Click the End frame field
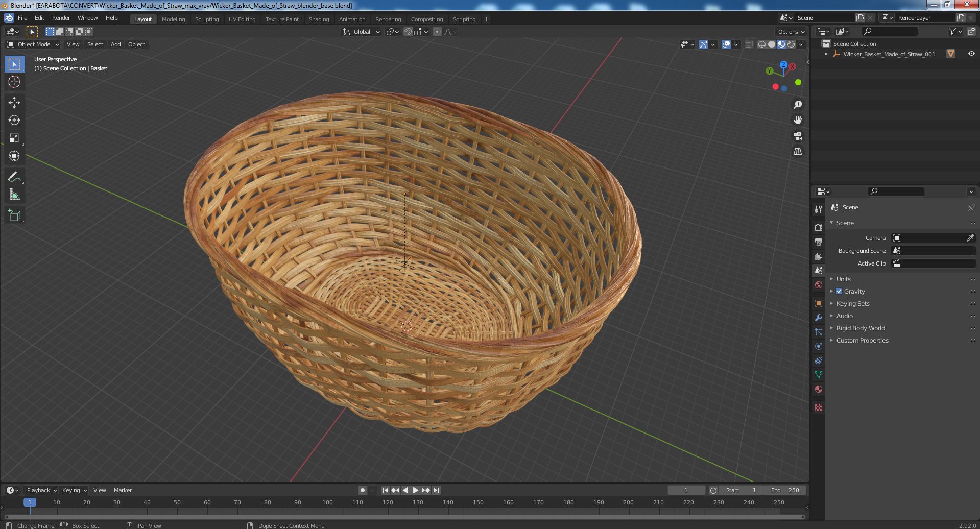The image size is (980, 529). (x=785, y=490)
